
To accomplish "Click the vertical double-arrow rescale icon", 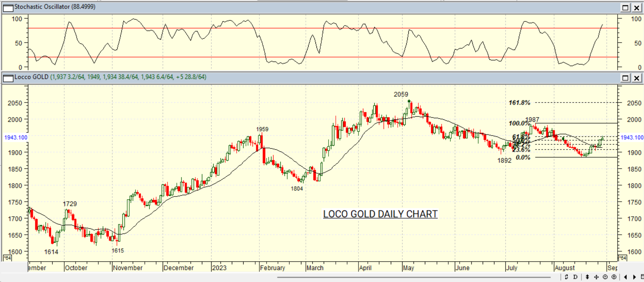I will (587, 277).
